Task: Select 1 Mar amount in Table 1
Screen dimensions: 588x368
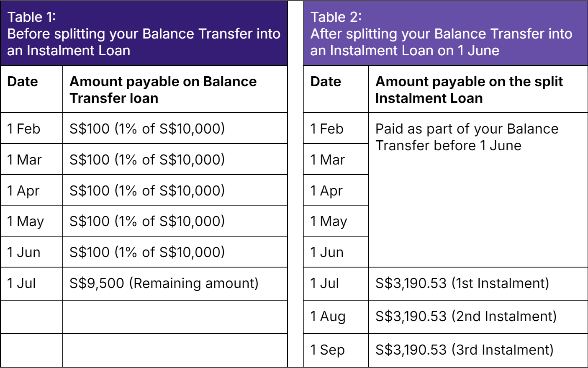Action: click(175, 160)
